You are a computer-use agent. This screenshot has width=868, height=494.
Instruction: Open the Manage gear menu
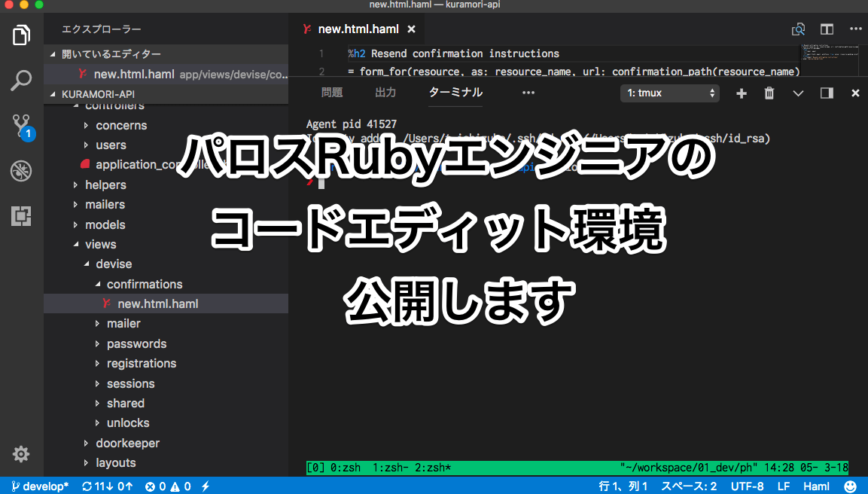click(x=21, y=454)
